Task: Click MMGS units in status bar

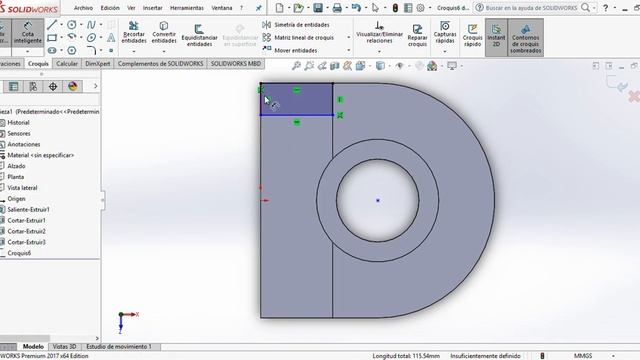Action: pos(582,356)
